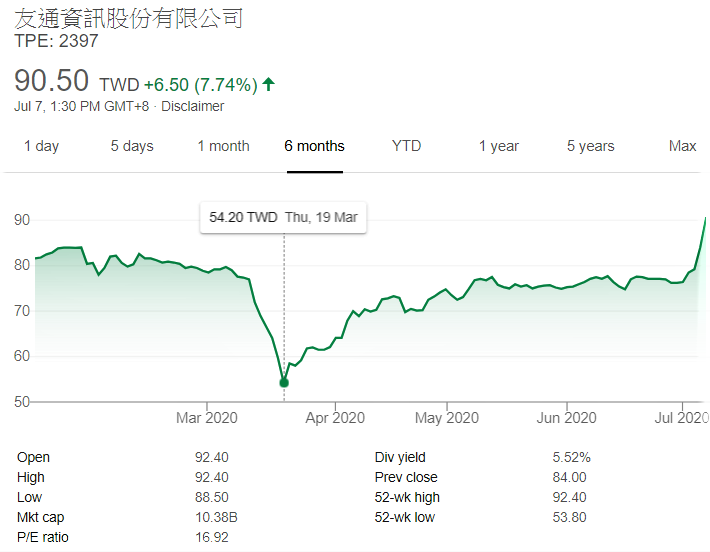Click the 60 y-axis label

point(22,356)
